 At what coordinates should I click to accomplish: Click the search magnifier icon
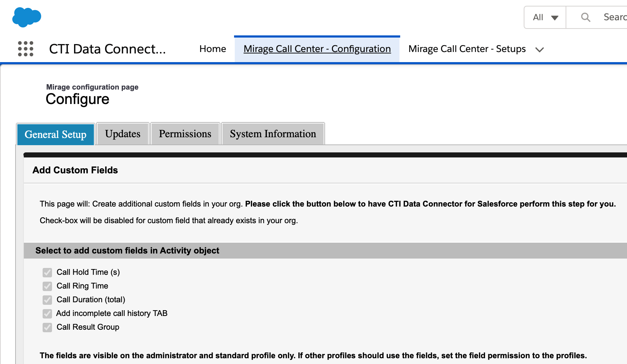[x=585, y=17]
